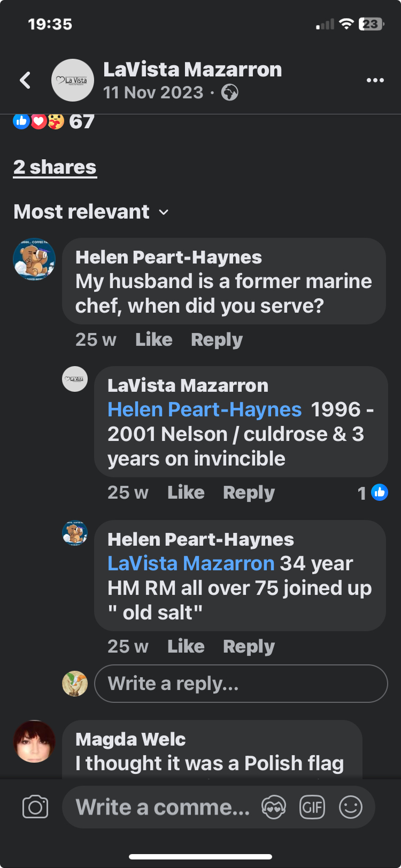Open the 2 shares link

coord(55,167)
